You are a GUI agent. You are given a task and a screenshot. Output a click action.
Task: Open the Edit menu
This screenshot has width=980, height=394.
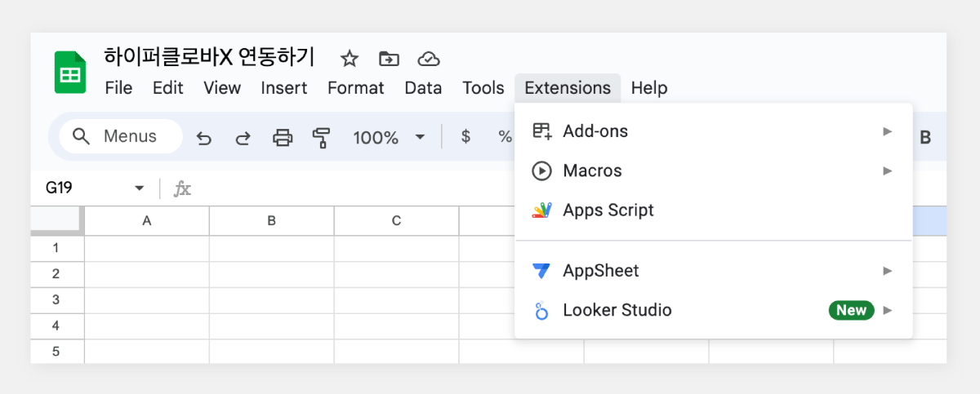[168, 88]
